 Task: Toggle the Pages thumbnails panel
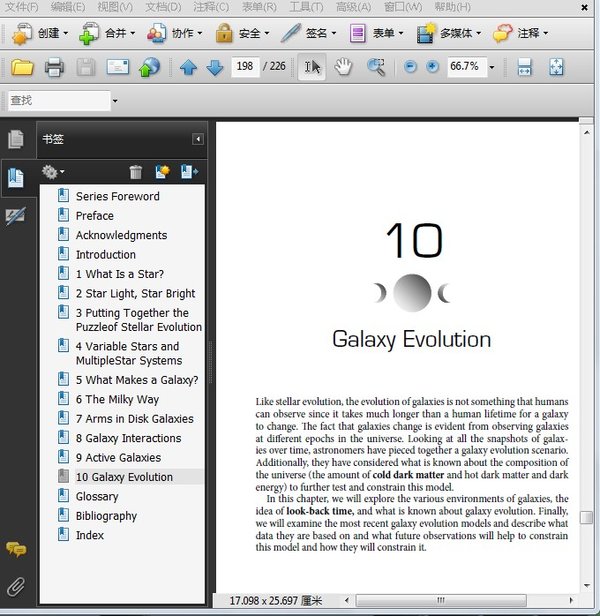click(x=16, y=140)
